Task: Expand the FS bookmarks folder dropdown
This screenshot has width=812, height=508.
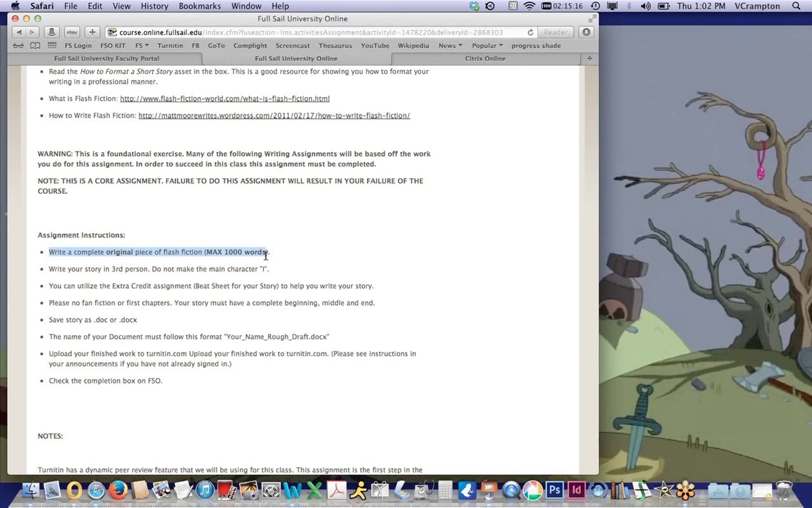Action: pyautogui.click(x=142, y=45)
